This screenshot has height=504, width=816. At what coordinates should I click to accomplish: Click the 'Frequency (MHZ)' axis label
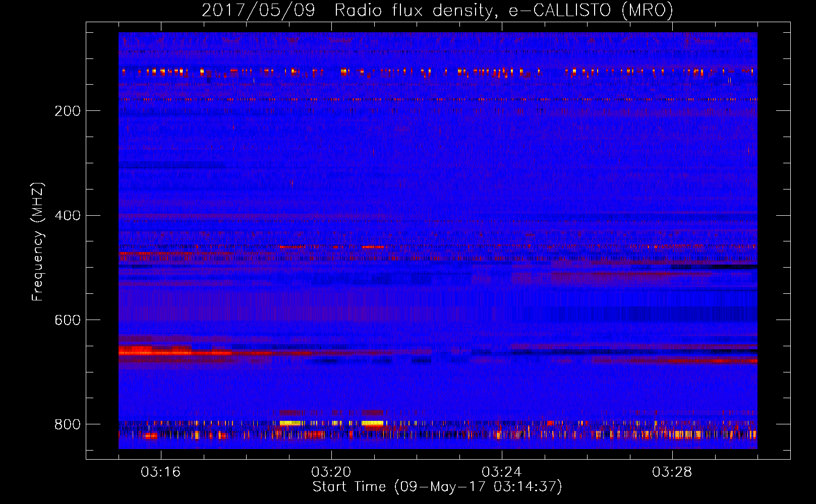37,241
